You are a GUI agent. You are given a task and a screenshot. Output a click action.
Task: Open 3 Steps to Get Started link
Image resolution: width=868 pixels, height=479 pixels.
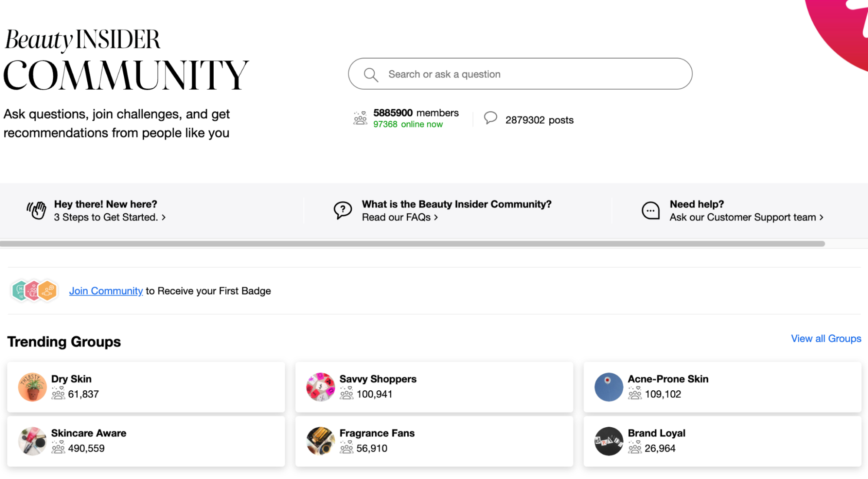click(x=110, y=217)
